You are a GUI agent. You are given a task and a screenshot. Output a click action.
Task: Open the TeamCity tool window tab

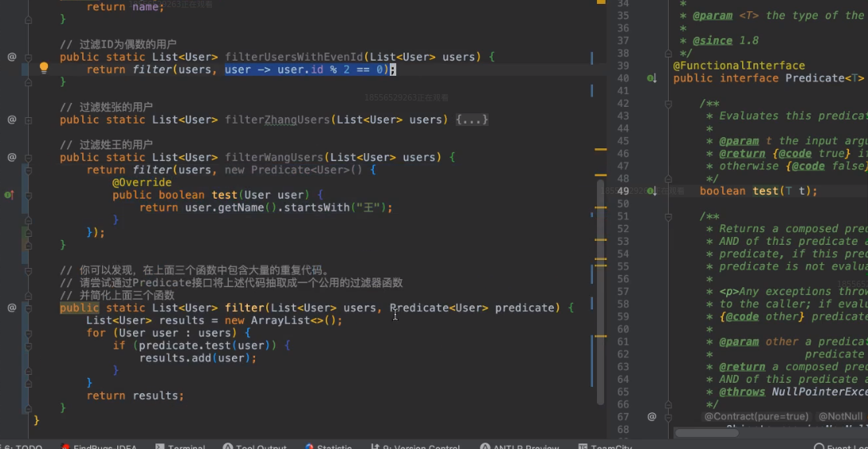pyautogui.click(x=604, y=447)
